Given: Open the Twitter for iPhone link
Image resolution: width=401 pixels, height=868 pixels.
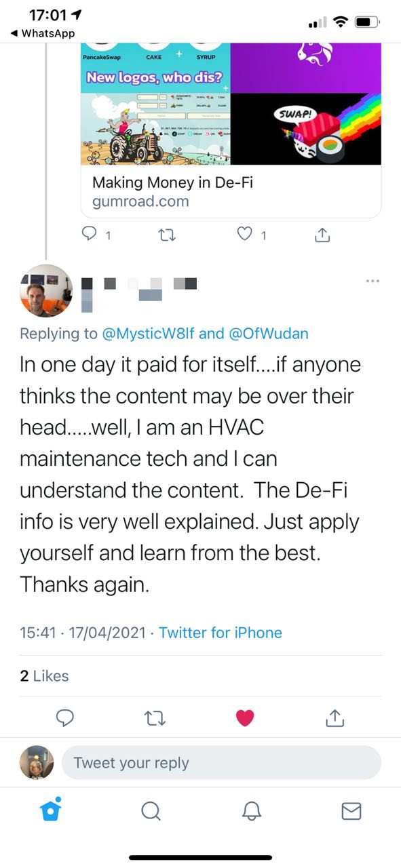Looking at the screenshot, I should [221, 633].
